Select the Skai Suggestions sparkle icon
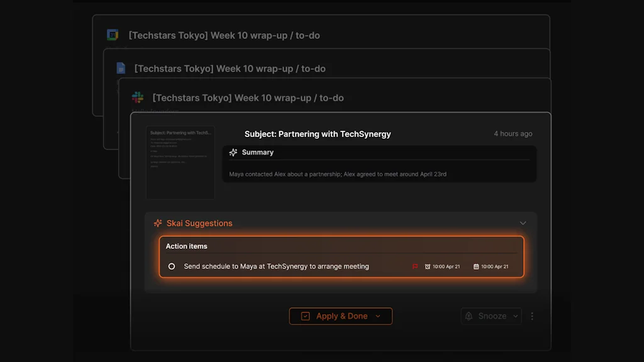Viewport: 644px width, 362px height. click(157, 223)
